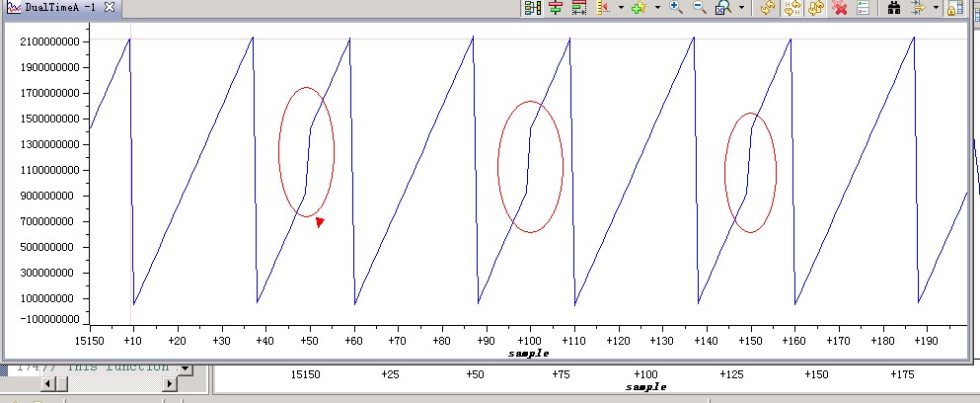Click the +140 x-axis label
The height and width of the screenshot is (403, 980).
(706, 341)
